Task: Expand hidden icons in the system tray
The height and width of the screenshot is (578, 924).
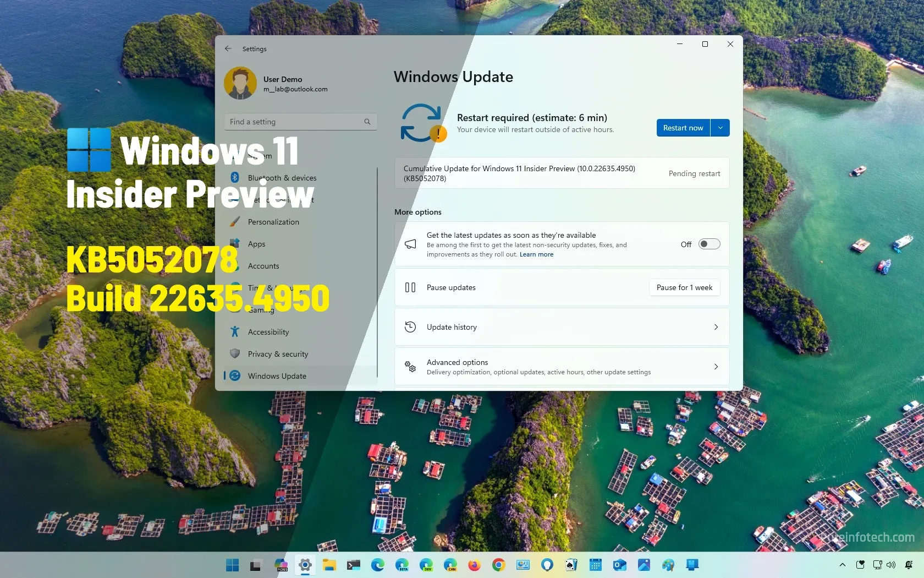Action: [x=842, y=565]
